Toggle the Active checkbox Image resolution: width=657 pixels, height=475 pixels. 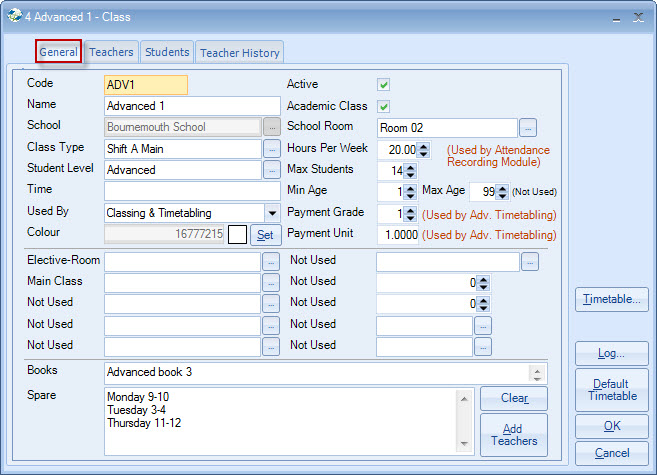tap(383, 85)
